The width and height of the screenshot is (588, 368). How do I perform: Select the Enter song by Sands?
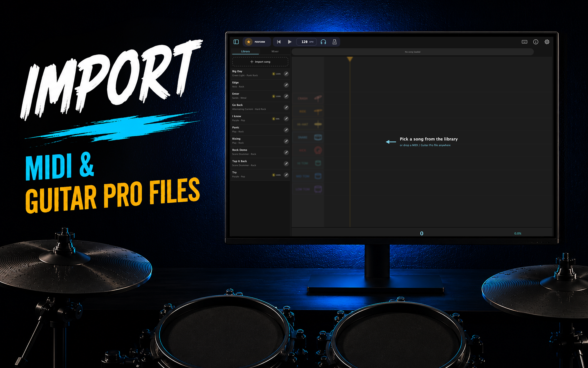click(x=260, y=96)
